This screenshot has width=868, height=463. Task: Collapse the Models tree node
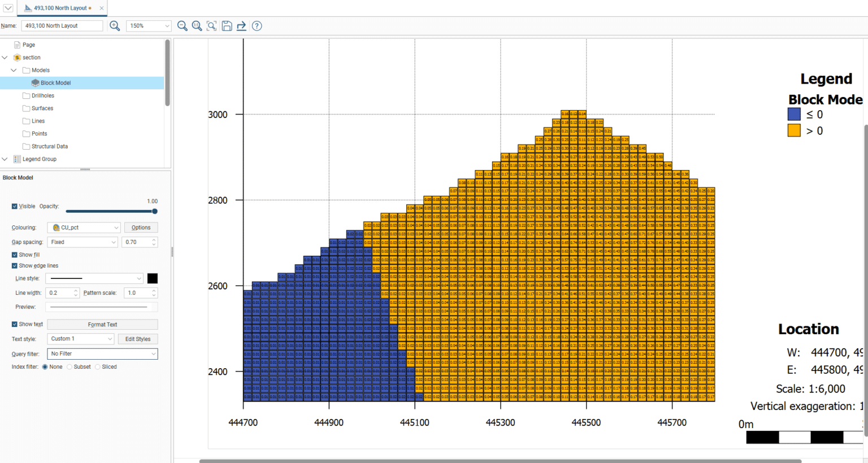coord(14,71)
